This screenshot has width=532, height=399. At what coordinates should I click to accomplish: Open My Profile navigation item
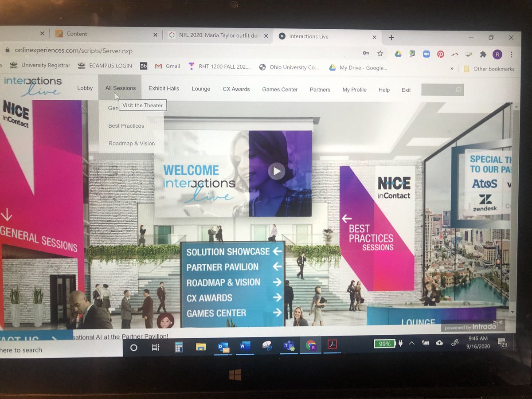pyautogui.click(x=355, y=90)
